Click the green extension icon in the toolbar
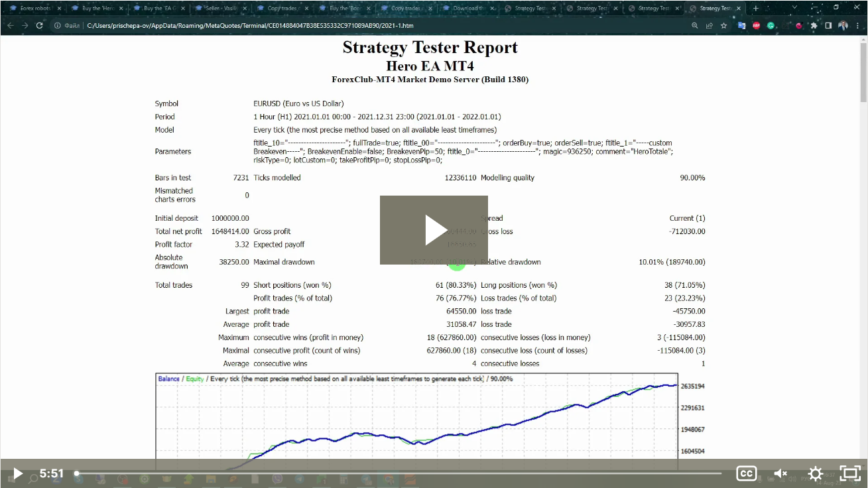868x488 pixels. (x=771, y=26)
